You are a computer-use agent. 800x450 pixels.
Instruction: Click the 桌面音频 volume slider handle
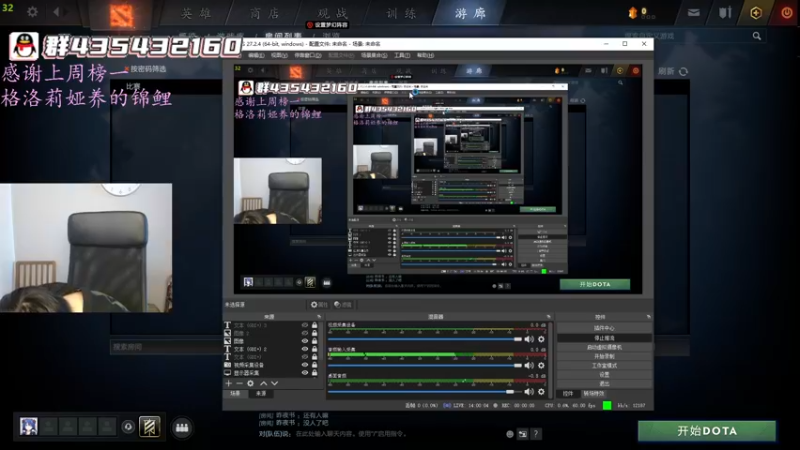(x=510, y=392)
